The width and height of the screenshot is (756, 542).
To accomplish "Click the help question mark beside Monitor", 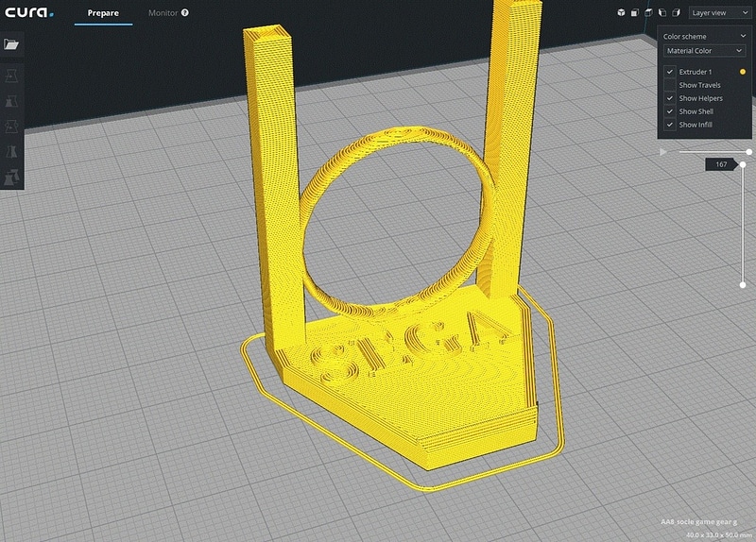I will coord(184,13).
